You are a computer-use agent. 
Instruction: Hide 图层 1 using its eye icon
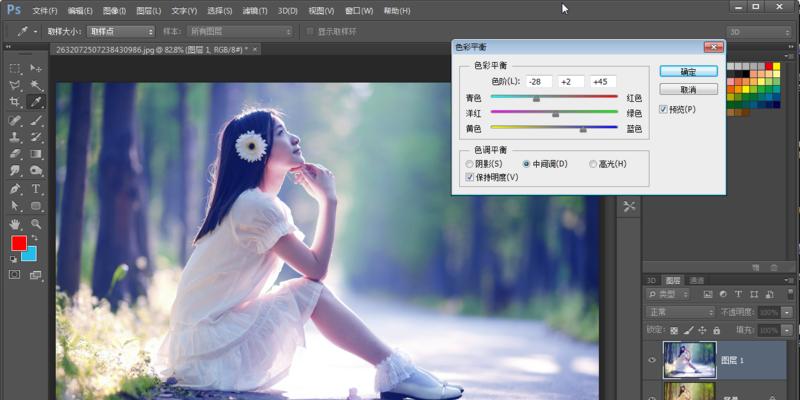tap(652, 360)
